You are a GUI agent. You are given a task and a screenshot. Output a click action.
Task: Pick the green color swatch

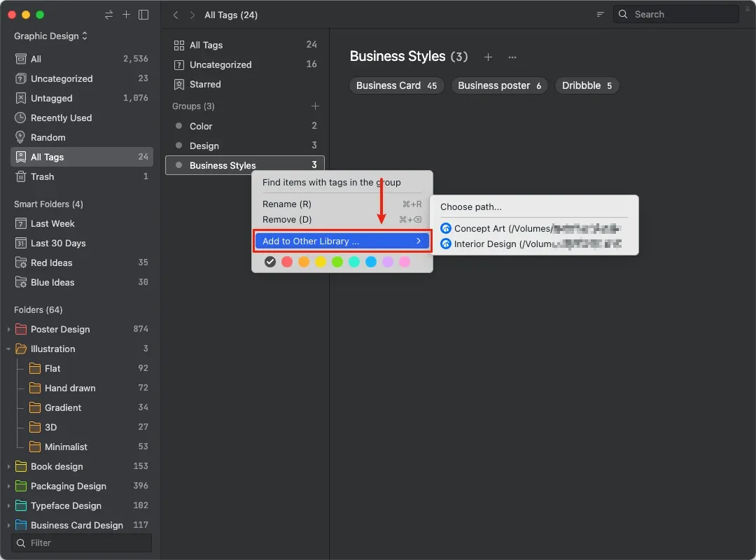pyautogui.click(x=337, y=262)
